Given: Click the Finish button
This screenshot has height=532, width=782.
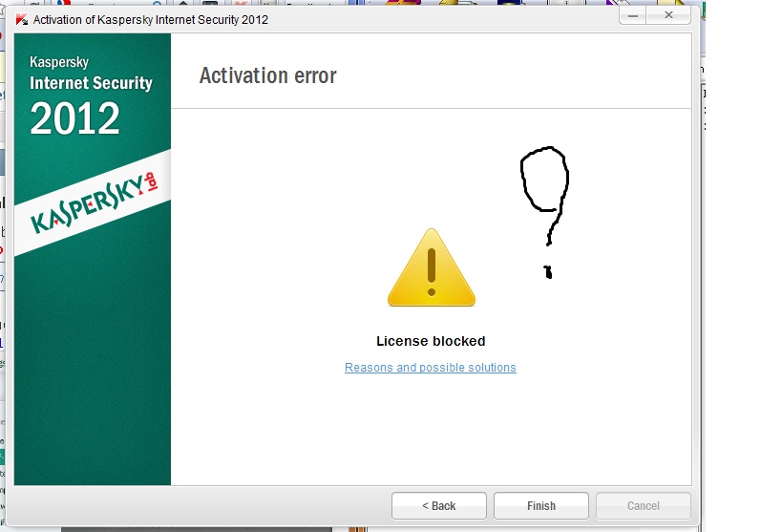Looking at the screenshot, I should (541, 505).
